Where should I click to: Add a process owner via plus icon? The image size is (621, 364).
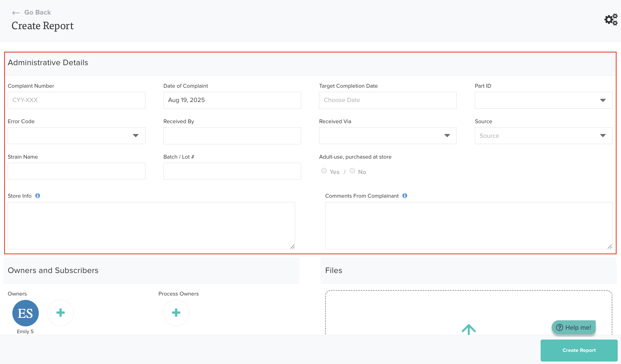pos(176,313)
